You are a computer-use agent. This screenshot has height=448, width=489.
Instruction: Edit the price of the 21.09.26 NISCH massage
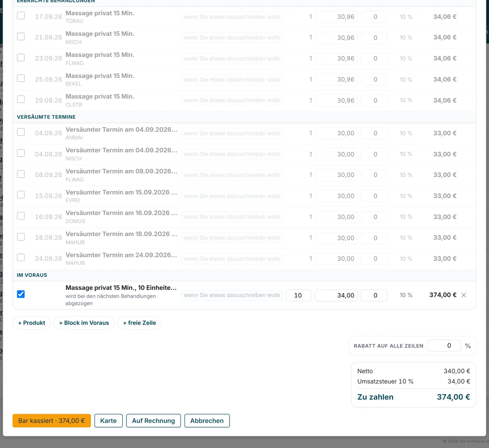(x=336, y=38)
